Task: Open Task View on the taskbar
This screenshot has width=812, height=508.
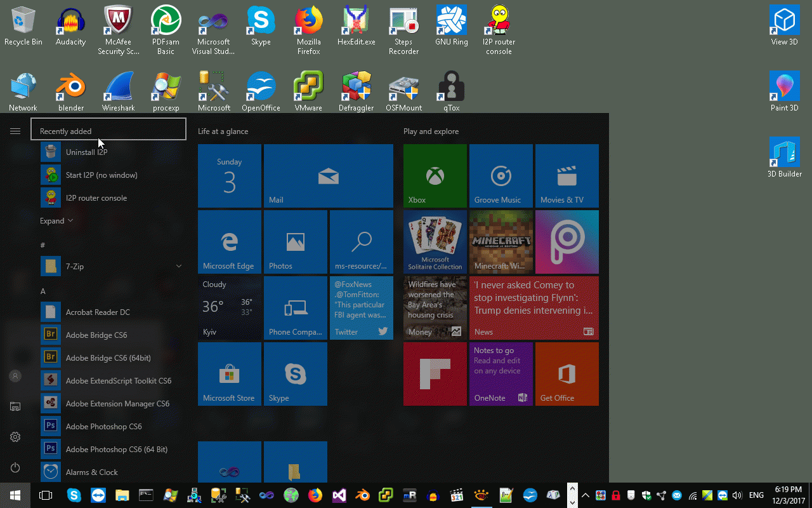Action: click(x=46, y=495)
